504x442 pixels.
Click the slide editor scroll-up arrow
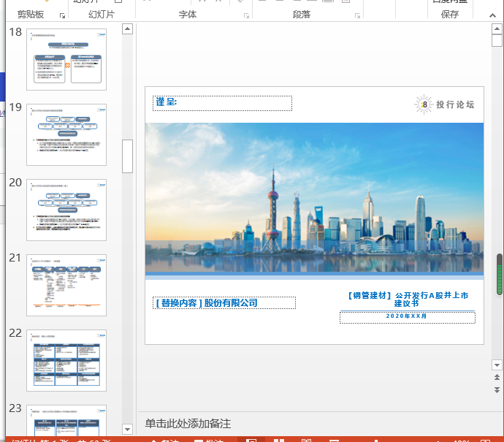coord(497,29)
